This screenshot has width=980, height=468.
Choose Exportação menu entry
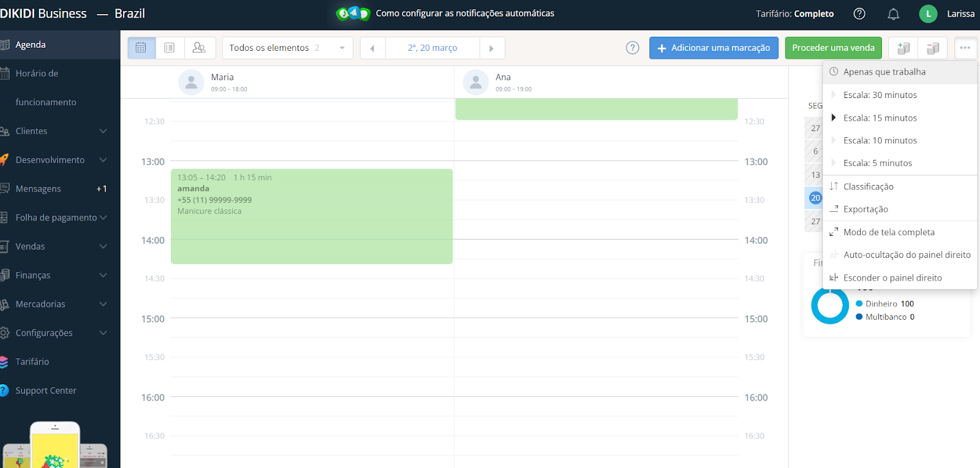pyautogui.click(x=900, y=209)
